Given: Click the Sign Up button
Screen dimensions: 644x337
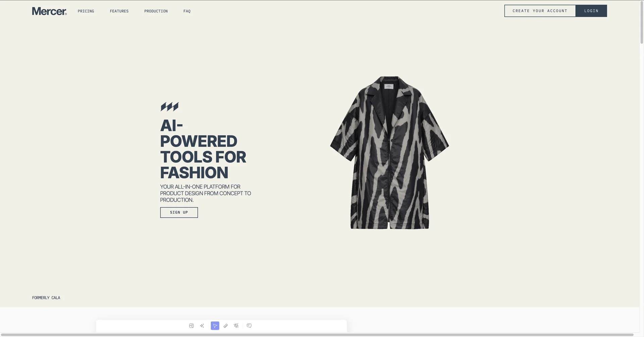Looking at the screenshot, I should (x=179, y=213).
